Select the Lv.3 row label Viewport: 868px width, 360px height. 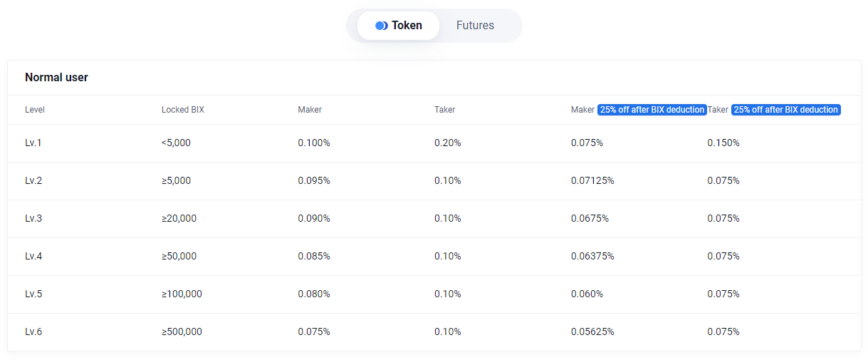33,218
